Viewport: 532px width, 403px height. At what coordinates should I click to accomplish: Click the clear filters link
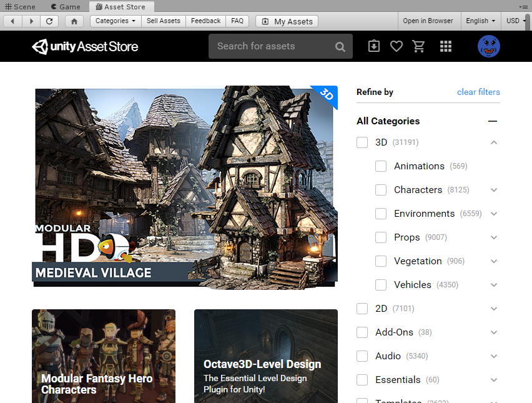click(x=478, y=92)
